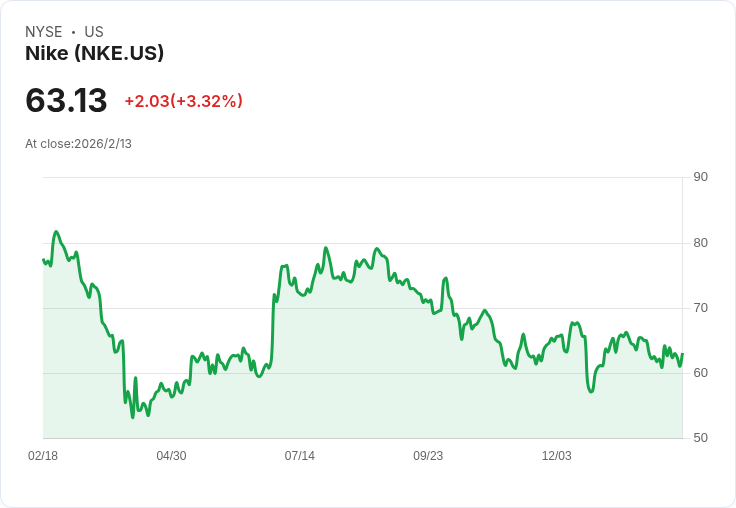Click the Nike (NKE.US) stock title

pos(94,53)
